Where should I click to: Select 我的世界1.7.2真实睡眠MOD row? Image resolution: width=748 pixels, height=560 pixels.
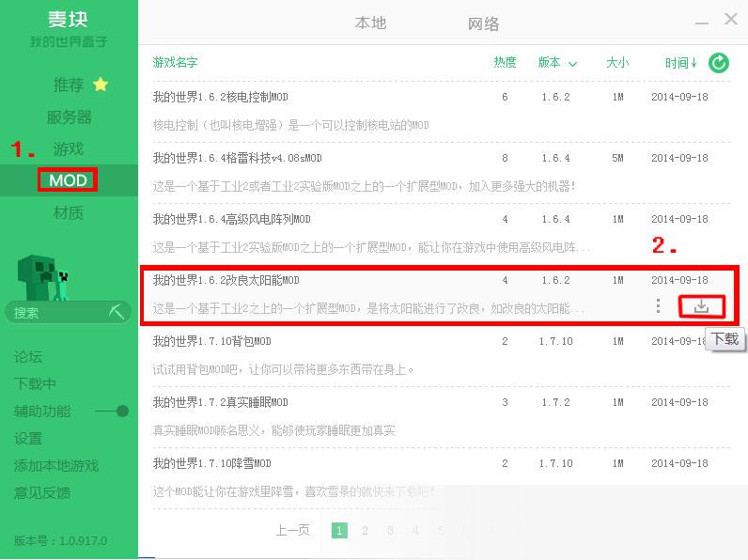click(442, 417)
